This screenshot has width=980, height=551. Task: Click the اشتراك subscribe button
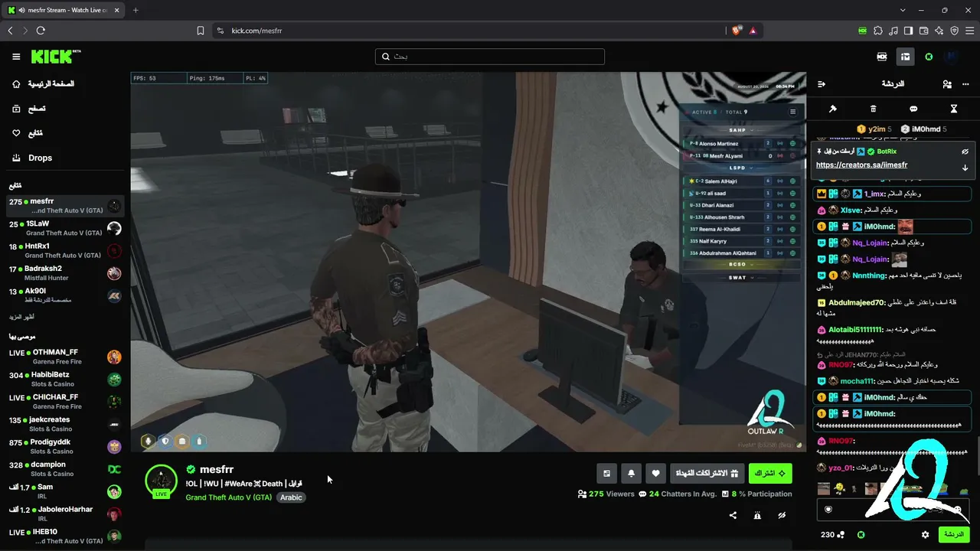770,474
